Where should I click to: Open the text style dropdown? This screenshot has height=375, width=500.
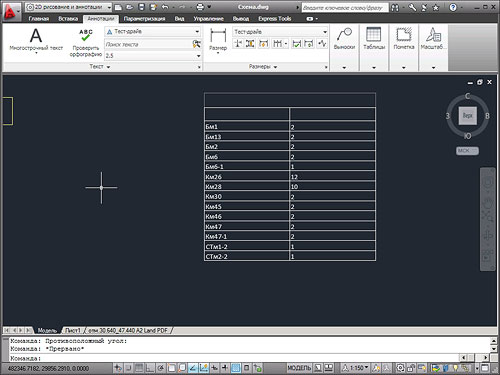(x=153, y=32)
